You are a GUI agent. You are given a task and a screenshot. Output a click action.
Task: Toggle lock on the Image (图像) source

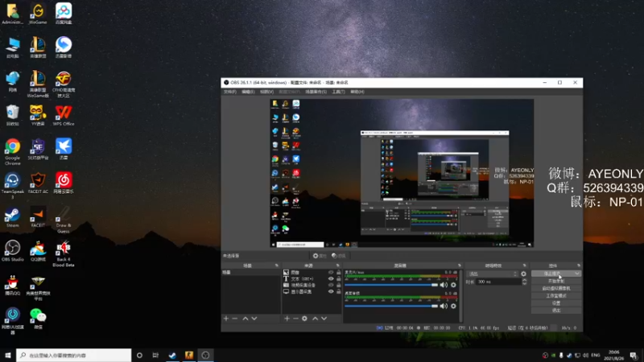[338, 273]
